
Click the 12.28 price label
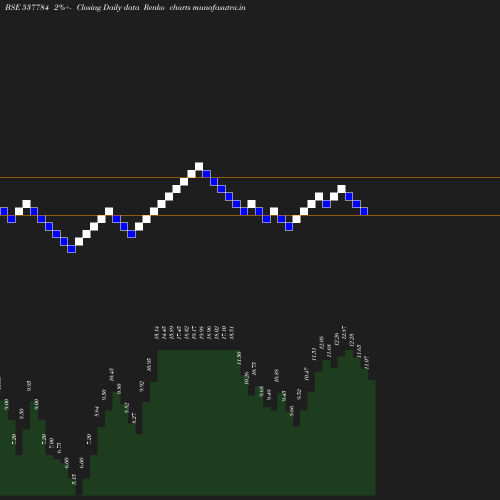click(x=352, y=340)
